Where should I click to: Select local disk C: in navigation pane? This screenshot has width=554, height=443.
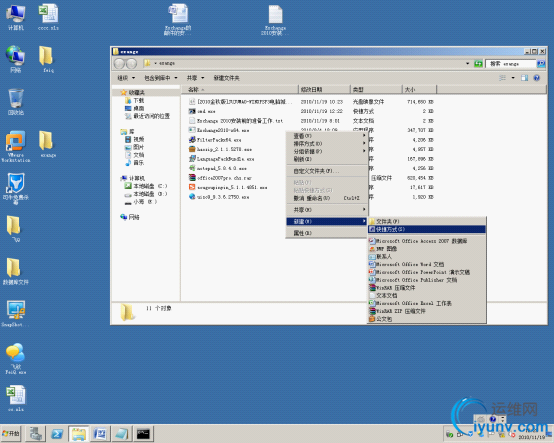point(146,186)
